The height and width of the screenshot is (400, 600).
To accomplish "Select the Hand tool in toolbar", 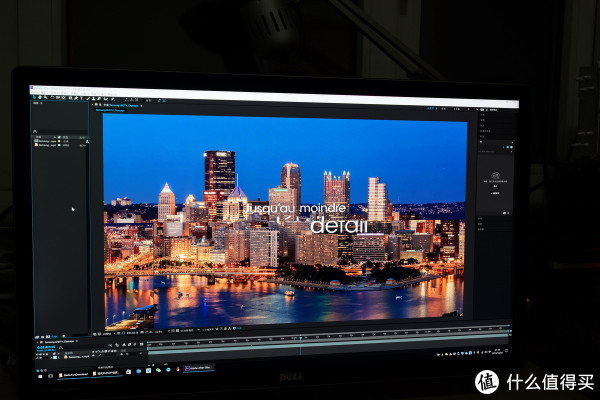I will click(x=37, y=97).
